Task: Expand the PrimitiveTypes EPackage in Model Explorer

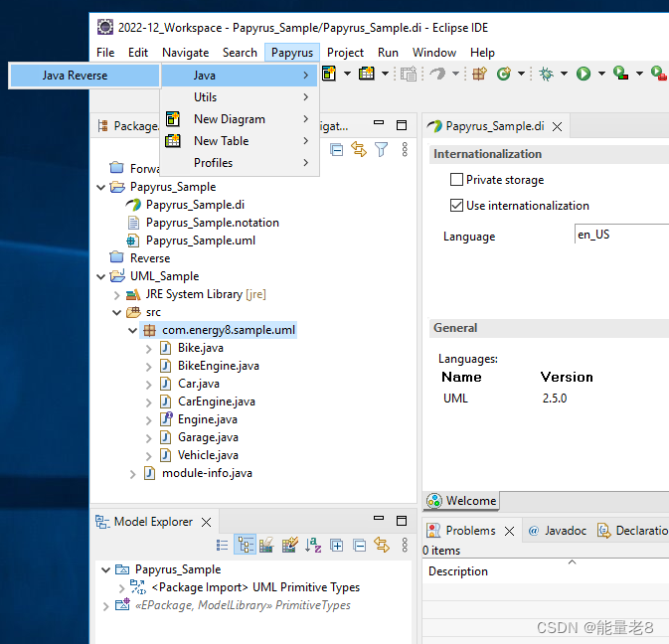Action: click(105, 606)
